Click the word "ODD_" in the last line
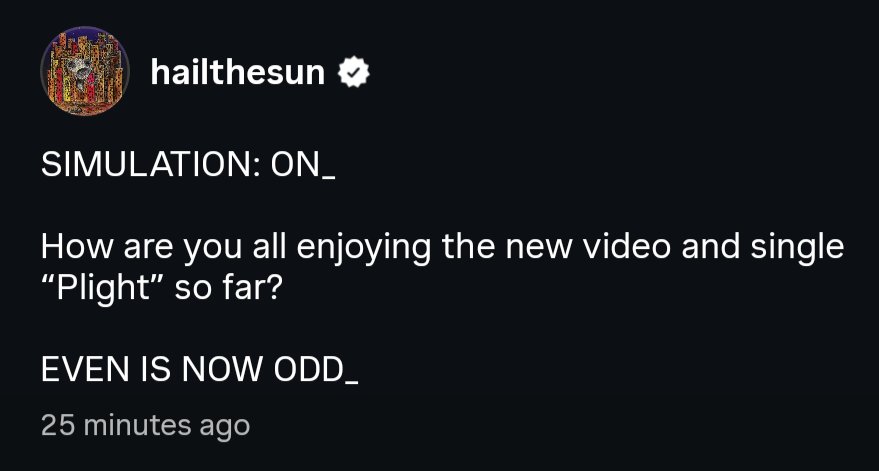 click(x=316, y=369)
